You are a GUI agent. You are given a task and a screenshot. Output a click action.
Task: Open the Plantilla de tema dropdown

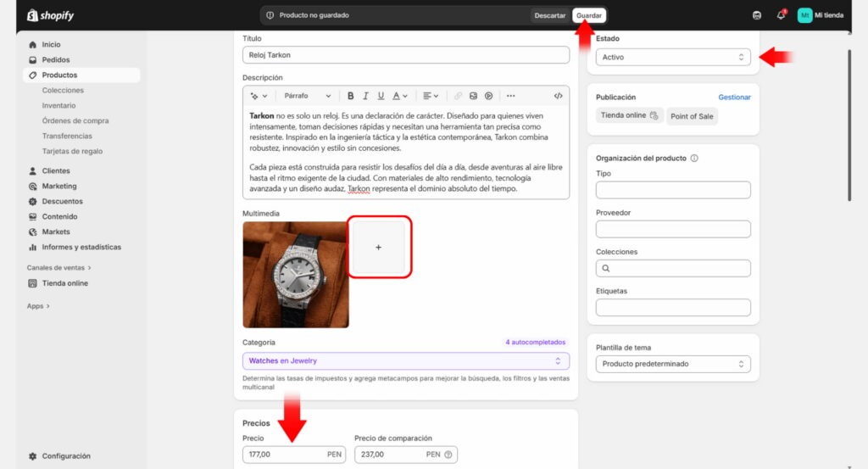point(673,364)
